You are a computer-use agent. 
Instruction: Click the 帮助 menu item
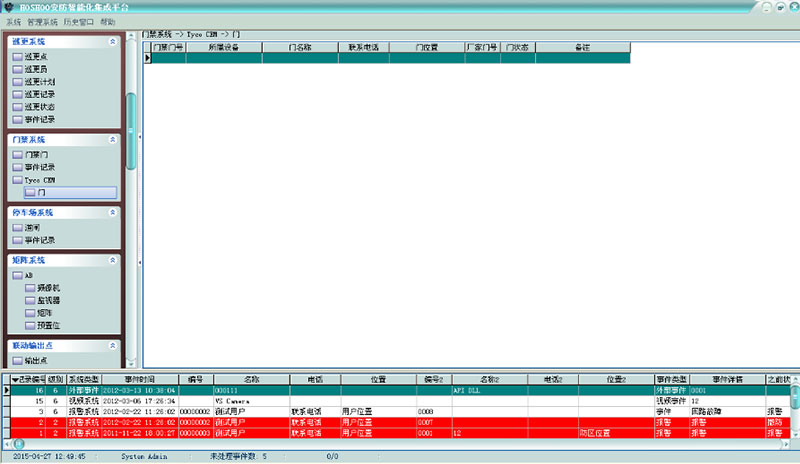point(107,21)
